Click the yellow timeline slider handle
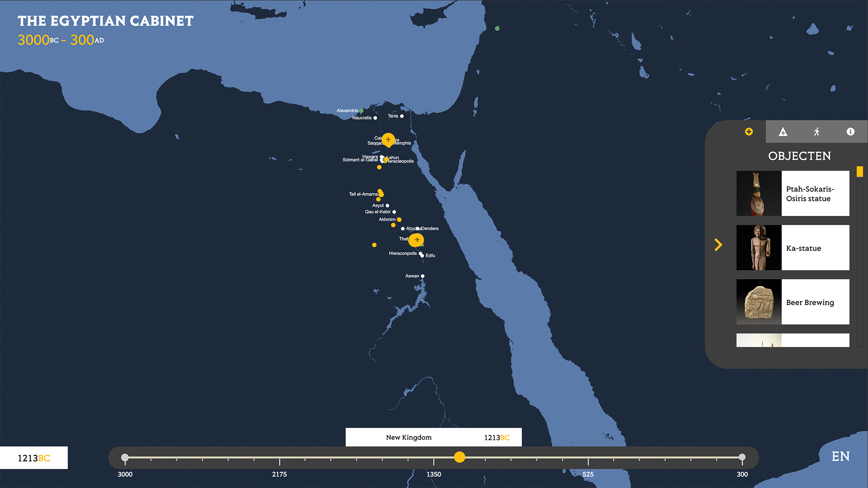The height and width of the screenshot is (488, 868). (x=459, y=457)
